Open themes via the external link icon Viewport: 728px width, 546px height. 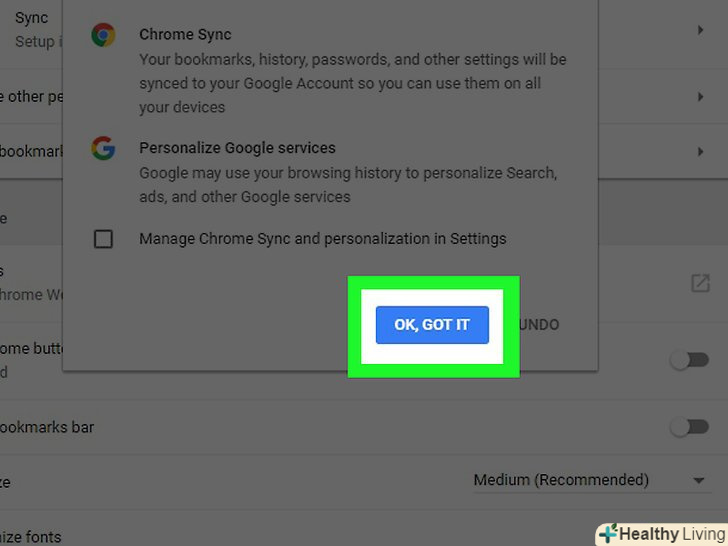(x=700, y=283)
